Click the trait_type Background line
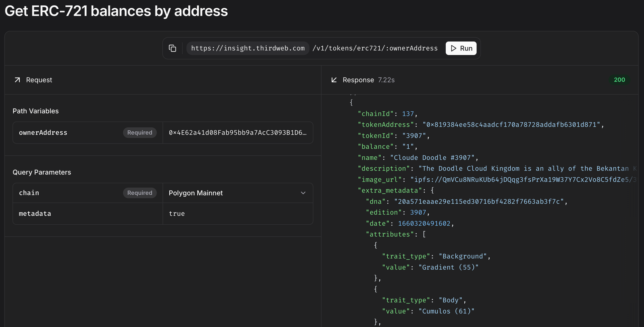644x327 pixels. click(x=436, y=256)
